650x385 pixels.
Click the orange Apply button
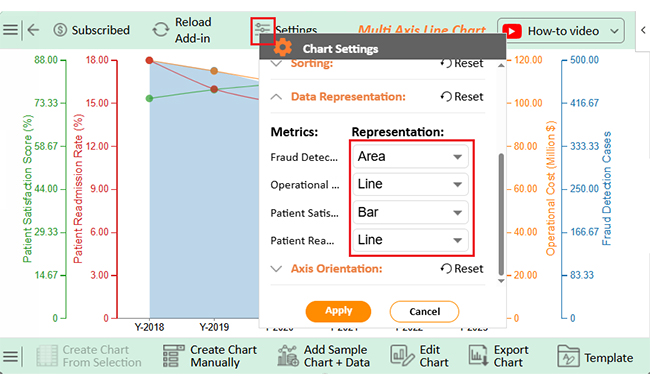(x=338, y=311)
